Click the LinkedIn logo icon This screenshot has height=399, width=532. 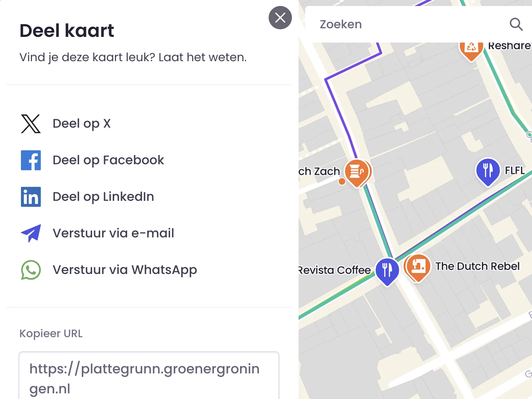(x=31, y=197)
